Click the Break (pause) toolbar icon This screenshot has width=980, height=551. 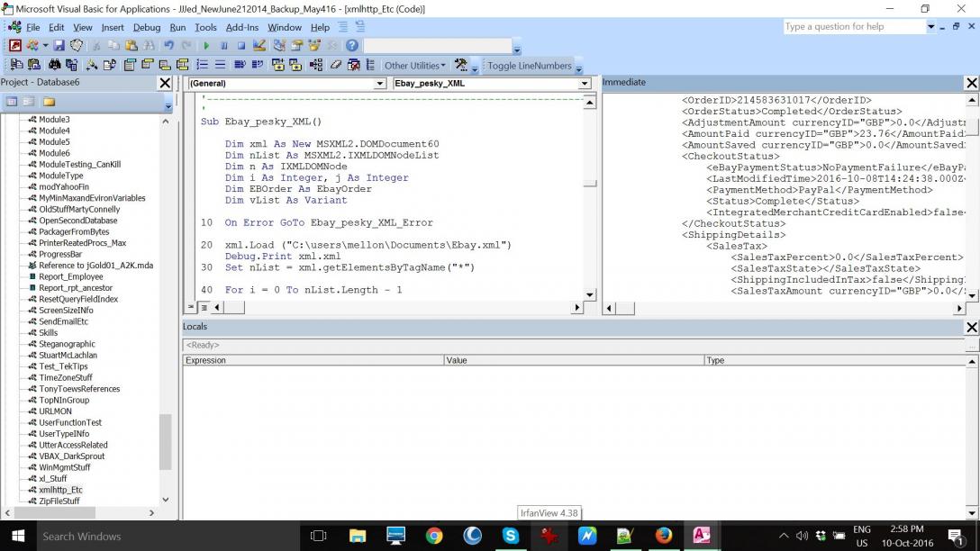(224, 45)
